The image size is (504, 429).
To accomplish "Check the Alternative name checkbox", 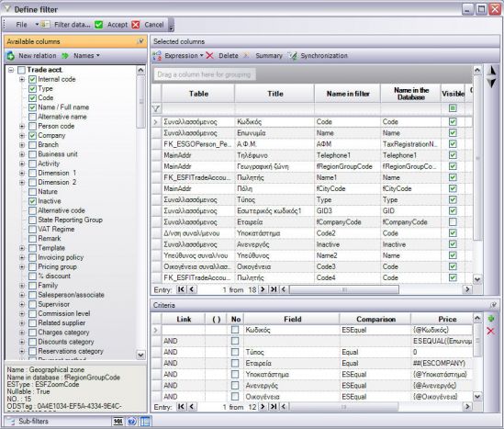I will point(32,117).
